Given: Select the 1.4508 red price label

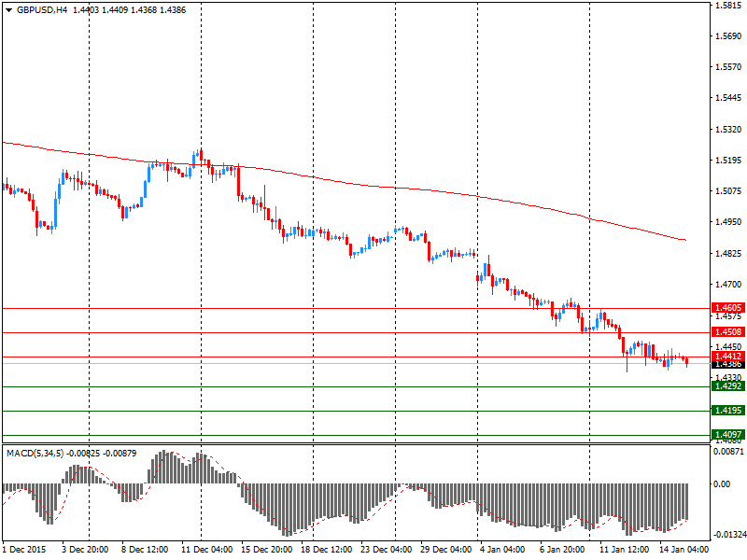Looking at the screenshot, I should 728,332.
